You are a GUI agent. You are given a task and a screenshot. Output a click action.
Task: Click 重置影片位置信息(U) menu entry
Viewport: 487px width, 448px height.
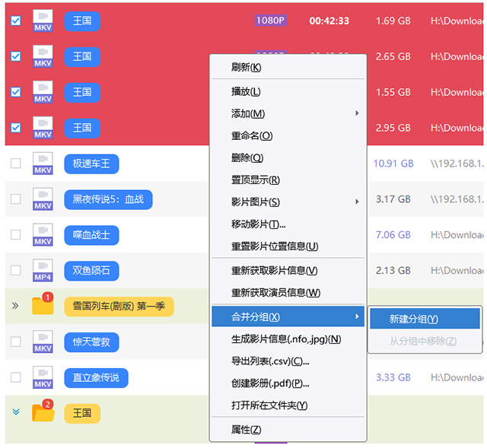coord(288,246)
